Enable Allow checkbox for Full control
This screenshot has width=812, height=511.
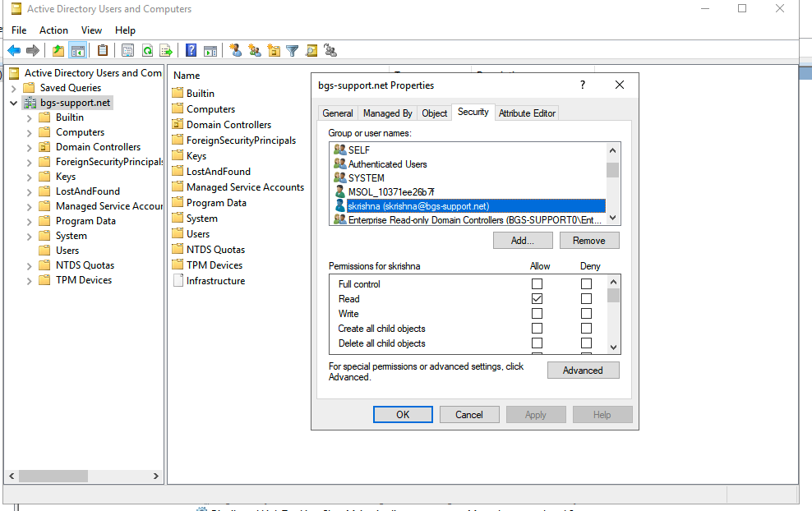coord(537,284)
